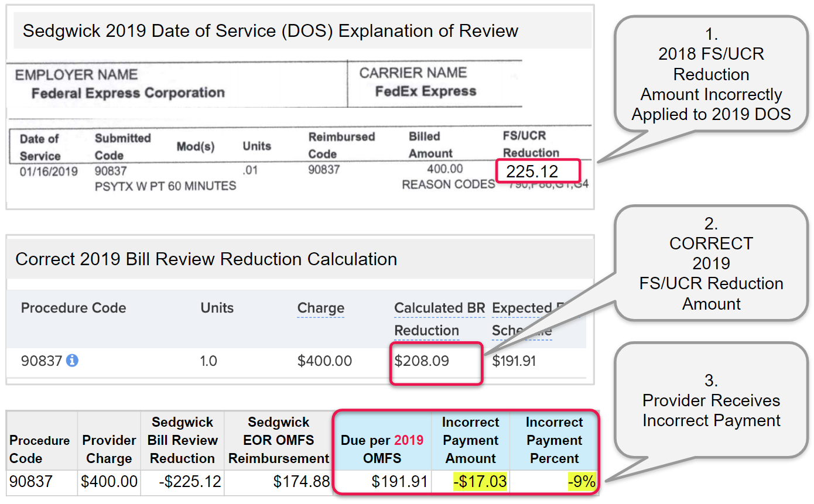
Task: Click the info icon beside code 90837
Action: (72, 361)
